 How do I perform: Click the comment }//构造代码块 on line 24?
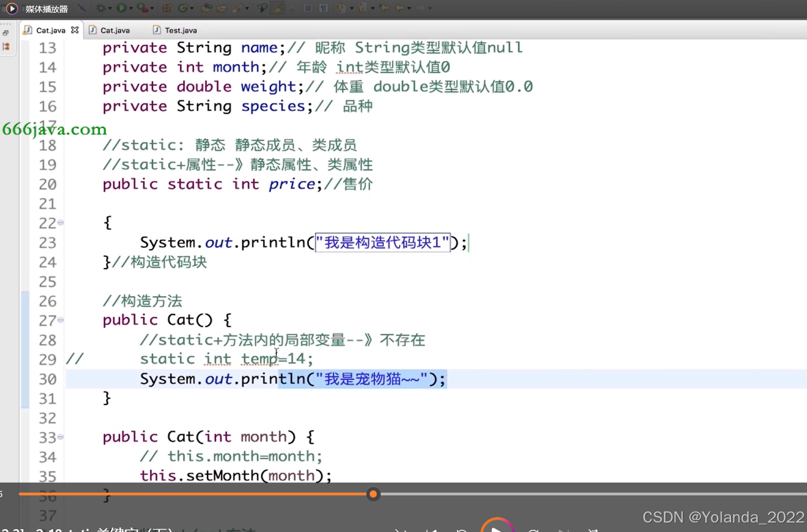pyautogui.click(x=155, y=262)
